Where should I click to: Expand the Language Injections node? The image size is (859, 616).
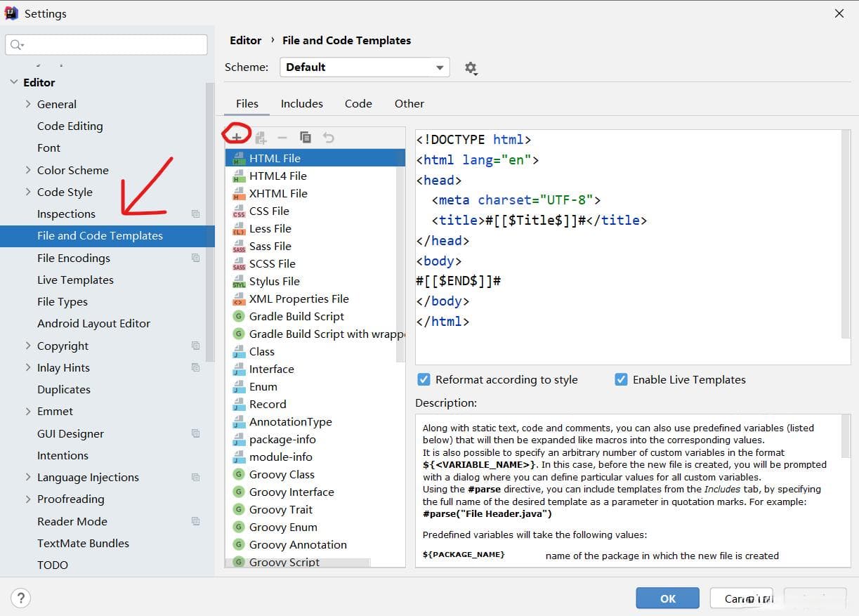tap(28, 477)
